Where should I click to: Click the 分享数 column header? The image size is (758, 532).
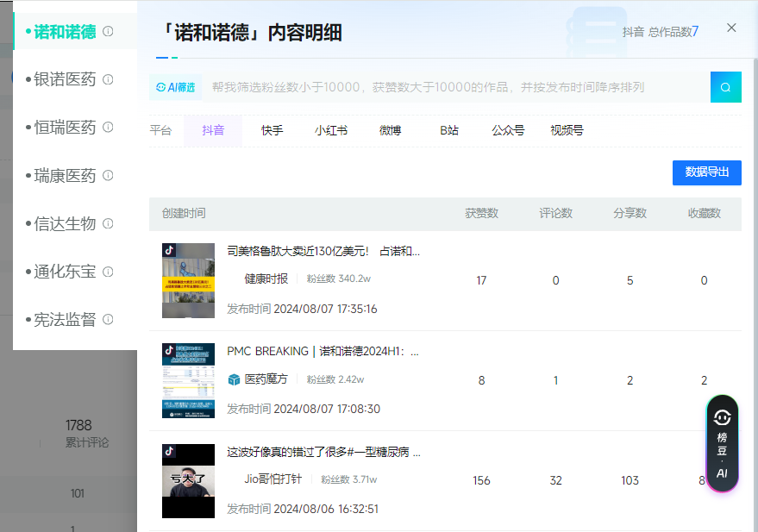click(x=630, y=213)
